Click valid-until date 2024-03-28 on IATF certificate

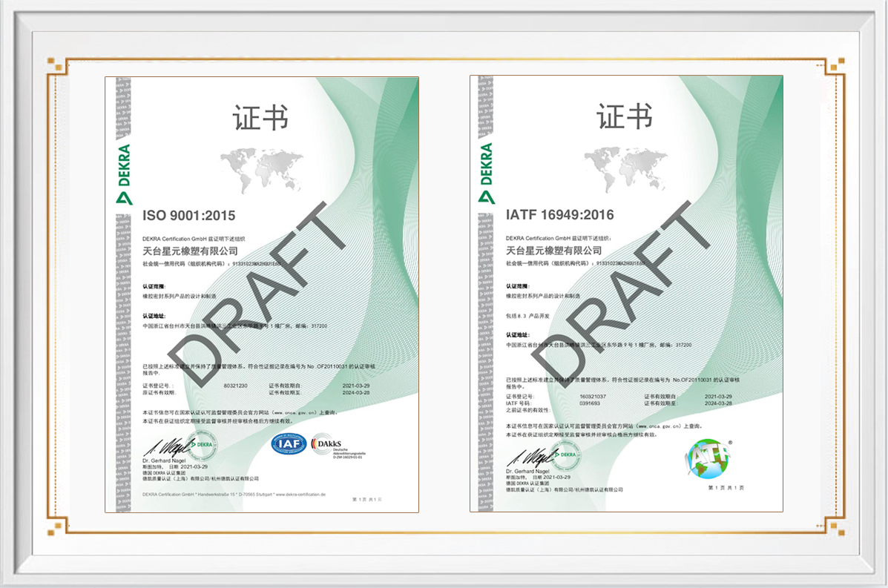(x=718, y=403)
